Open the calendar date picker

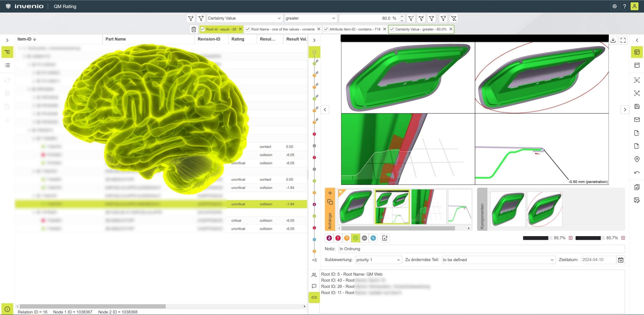coord(621,260)
